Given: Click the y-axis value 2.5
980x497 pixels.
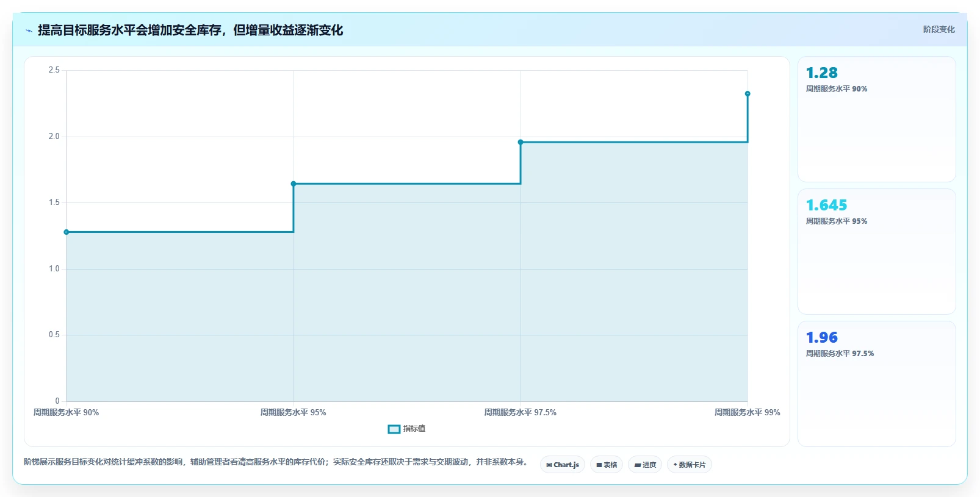Looking at the screenshot, I should (x=54, y=70).
